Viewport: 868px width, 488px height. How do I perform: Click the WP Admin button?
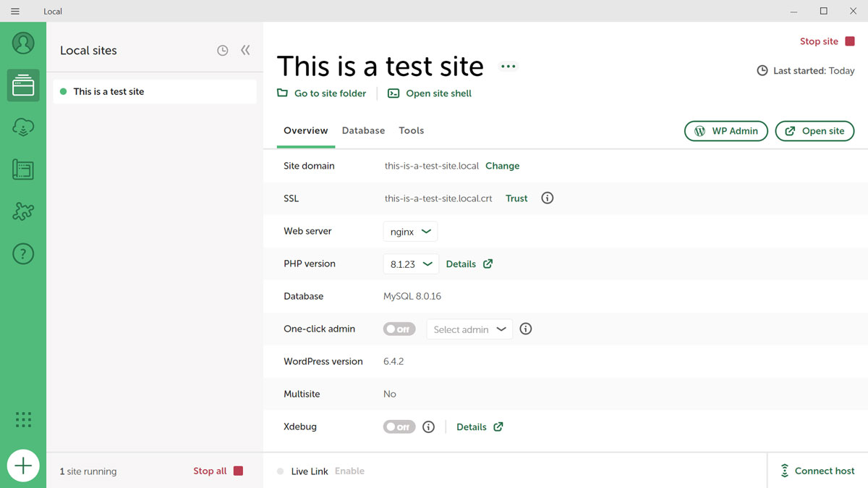[726, 131]
